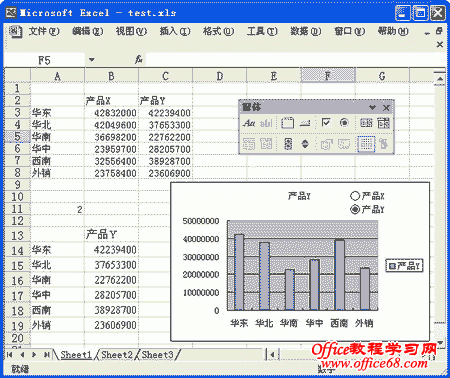
Task: Select the Group Box control in Forms toolbar
Action: point(287,123)
